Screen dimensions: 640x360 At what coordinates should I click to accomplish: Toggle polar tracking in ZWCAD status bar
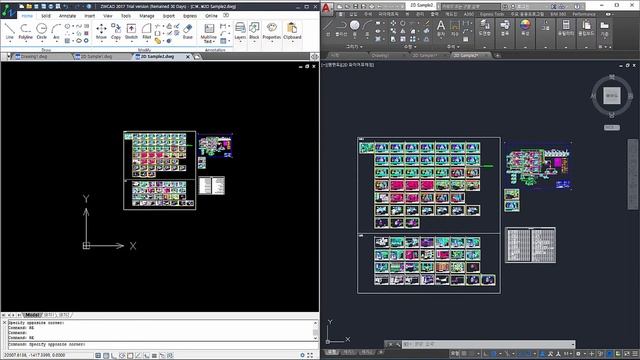click(x=122, y=356)
